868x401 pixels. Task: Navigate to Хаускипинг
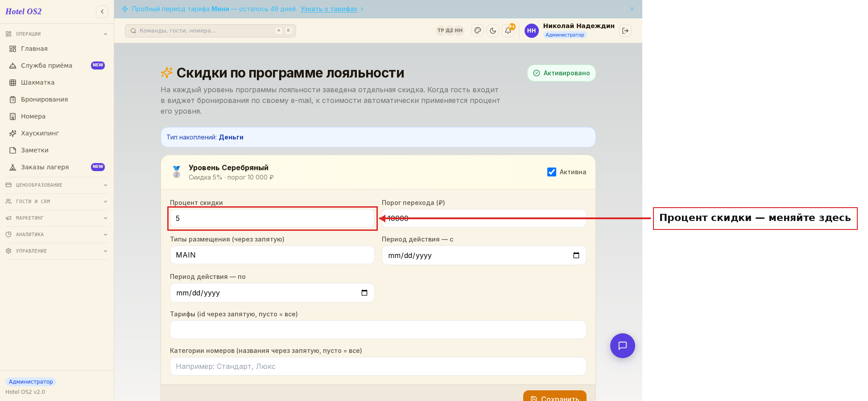click(57, 133)
